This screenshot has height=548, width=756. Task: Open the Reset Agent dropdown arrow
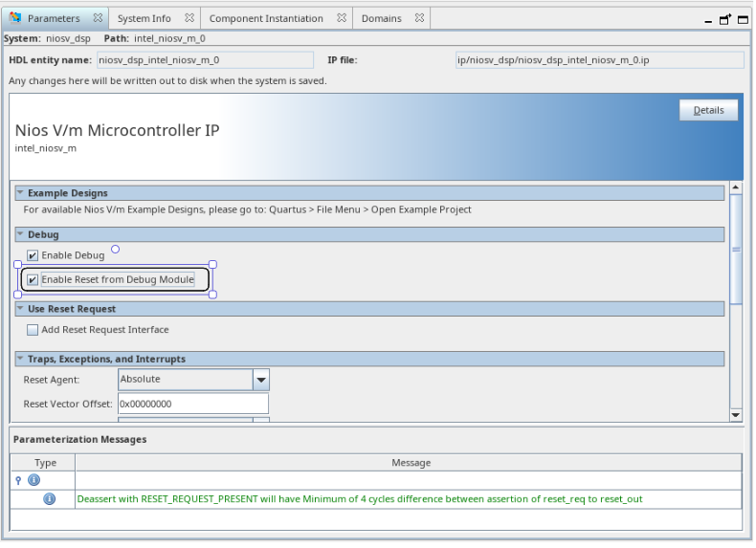coord(262,381)
